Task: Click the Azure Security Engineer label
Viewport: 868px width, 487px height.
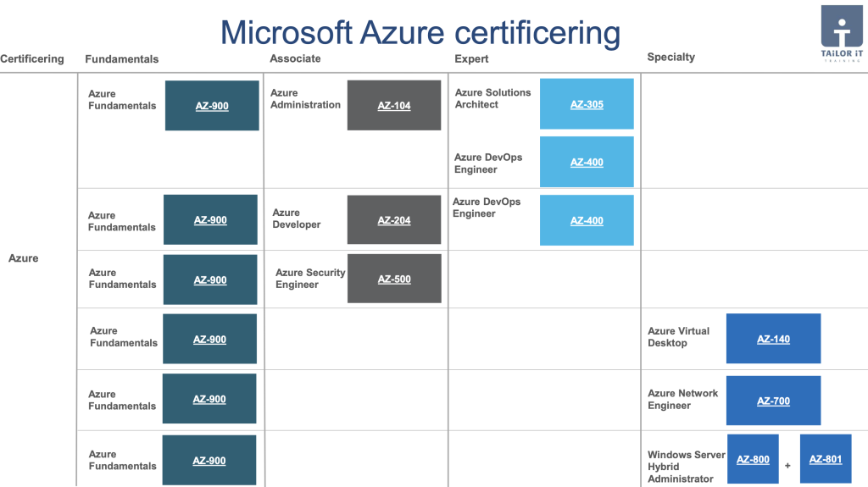Action: [x=310, y=279]
